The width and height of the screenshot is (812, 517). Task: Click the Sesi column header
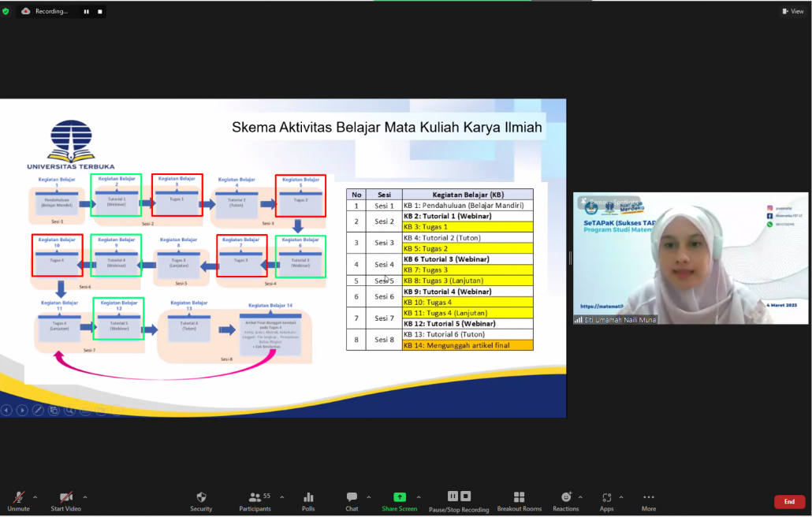click(384, 195)
